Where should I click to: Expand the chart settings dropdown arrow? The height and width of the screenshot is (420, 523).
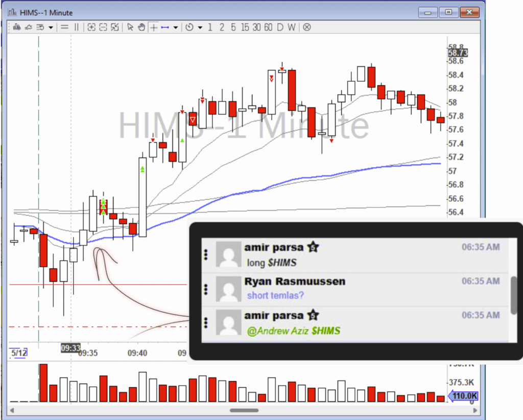click(x=51, y=28)
